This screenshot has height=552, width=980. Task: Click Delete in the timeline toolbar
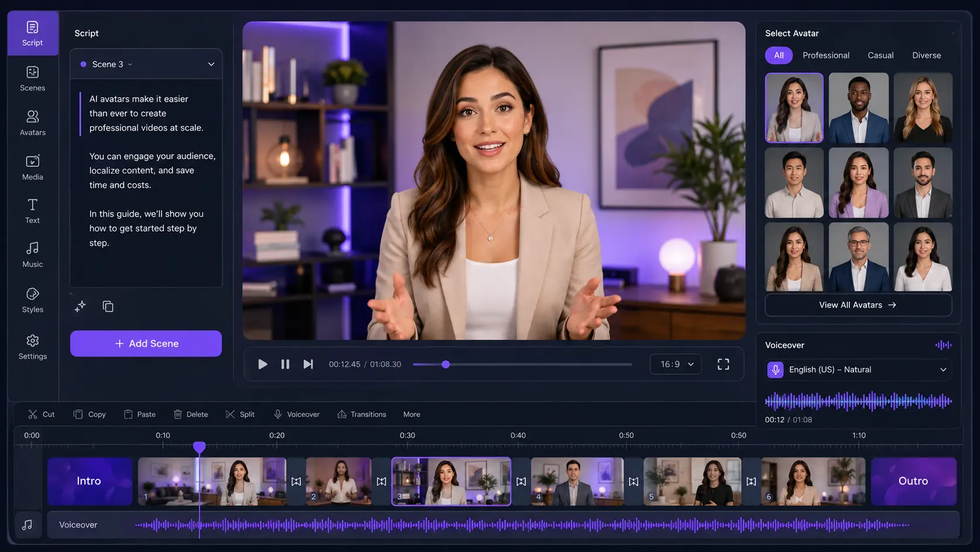click(x=191, y=414)
